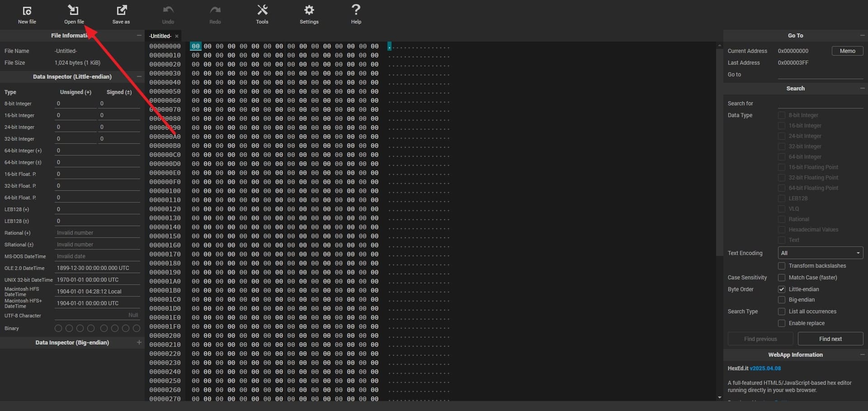Viewport: 868px width, 411px height.
Task: Click the Help question mark icon
Action: (x=356, y=10)
